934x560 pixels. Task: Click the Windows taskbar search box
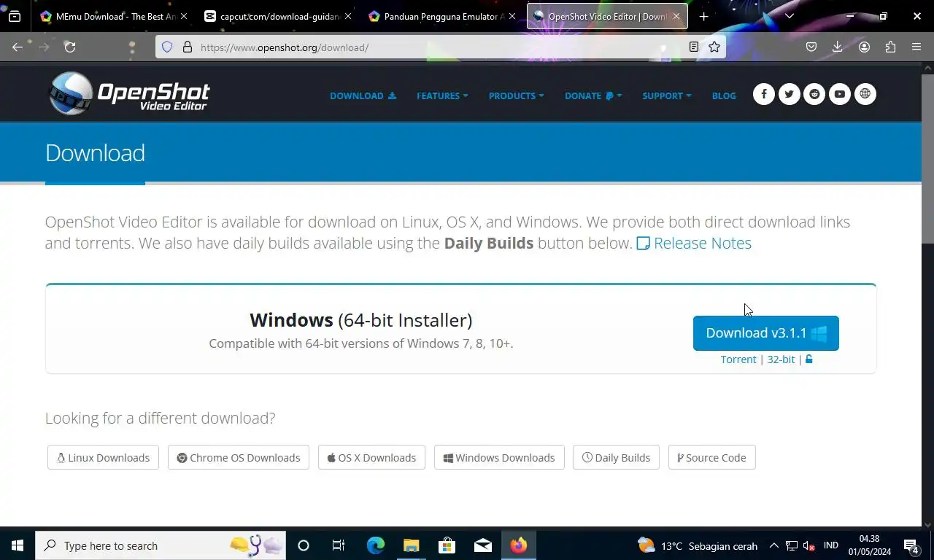[x=161, y=545]
